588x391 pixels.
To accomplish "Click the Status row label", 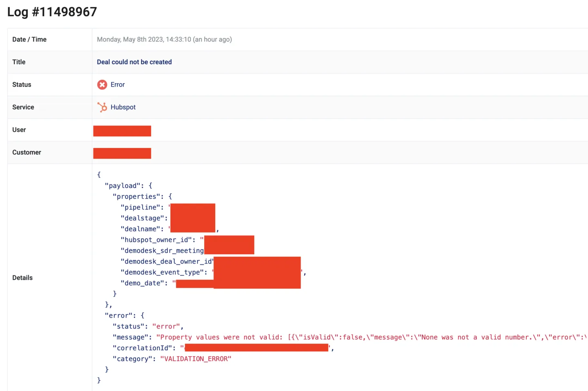I will click(22, 85).
